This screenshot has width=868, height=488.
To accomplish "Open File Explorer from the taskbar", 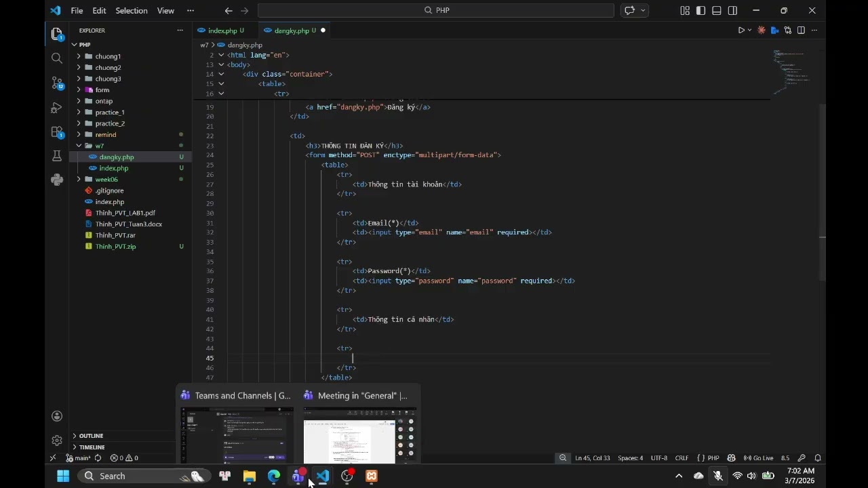I will 250,476.
